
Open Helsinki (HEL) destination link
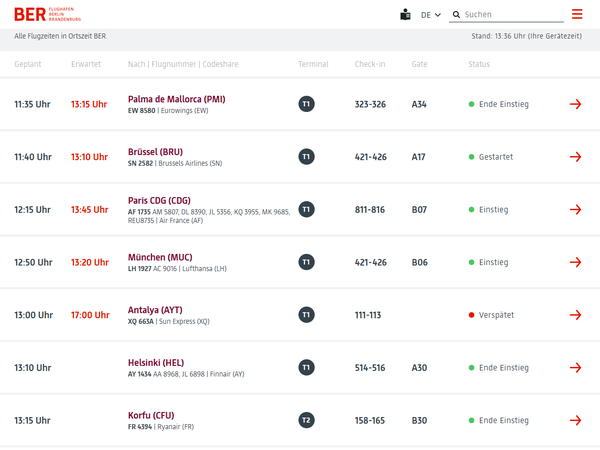tap(156, 363)
